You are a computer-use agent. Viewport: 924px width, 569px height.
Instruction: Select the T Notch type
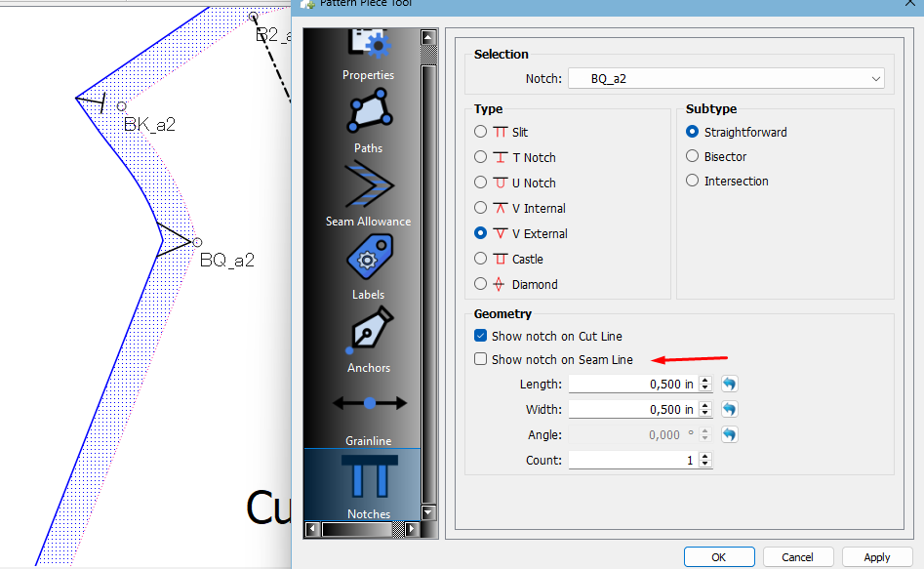480,157
